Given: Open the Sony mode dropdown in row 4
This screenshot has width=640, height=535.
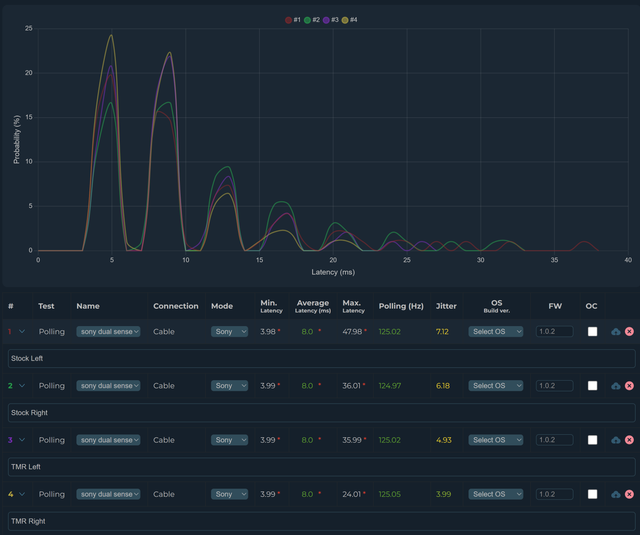Looking at the screenshot, I should [x=229, y=494].
